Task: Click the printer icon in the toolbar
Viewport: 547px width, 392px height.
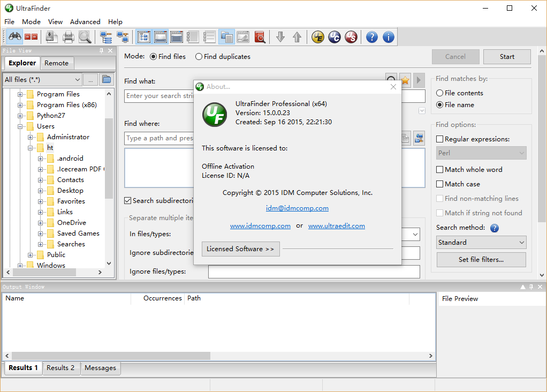Action: click(x=68, y=37)
